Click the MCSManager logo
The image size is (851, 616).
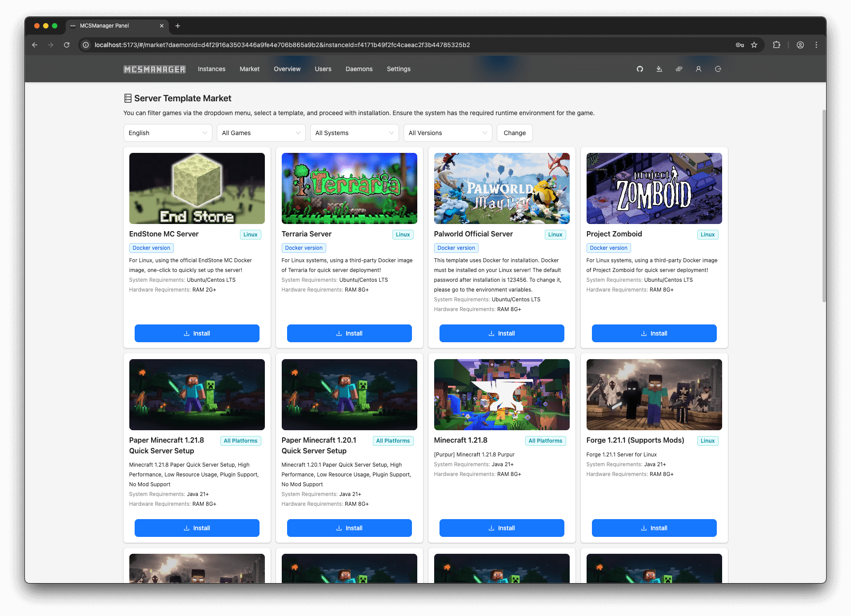[x=154, y=69]
